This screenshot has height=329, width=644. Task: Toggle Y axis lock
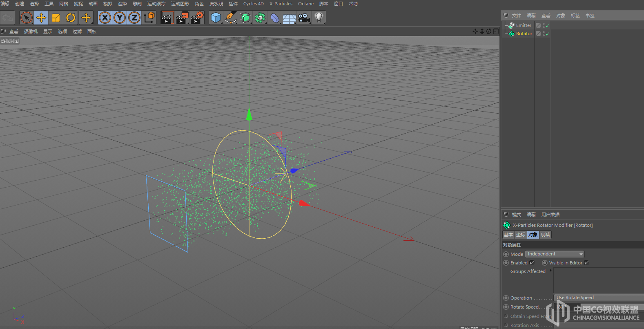coord(120,18)
